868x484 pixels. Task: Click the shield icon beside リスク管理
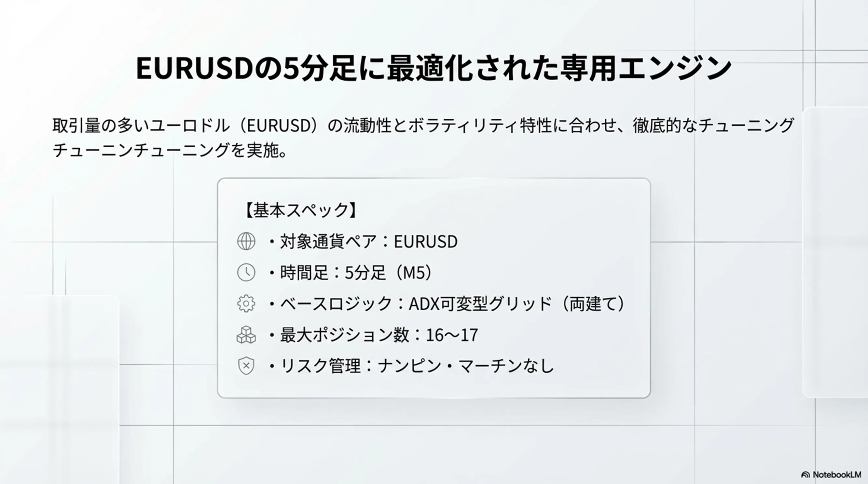click(246, 366)
